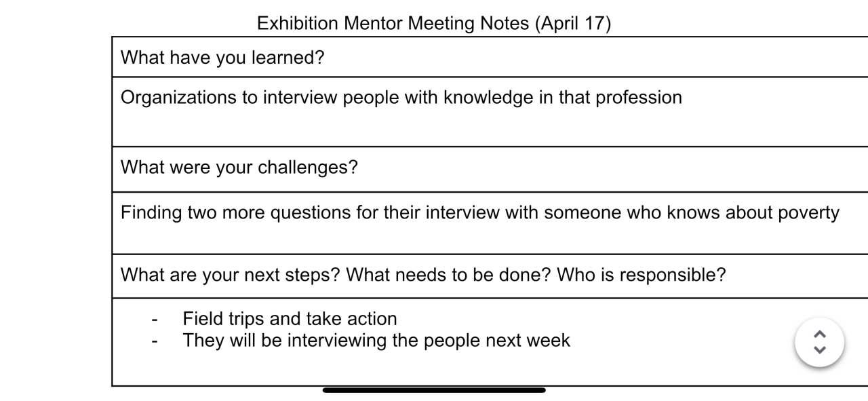
Task: Click the 'What have you learned?' cell
Action: [222, 58]
